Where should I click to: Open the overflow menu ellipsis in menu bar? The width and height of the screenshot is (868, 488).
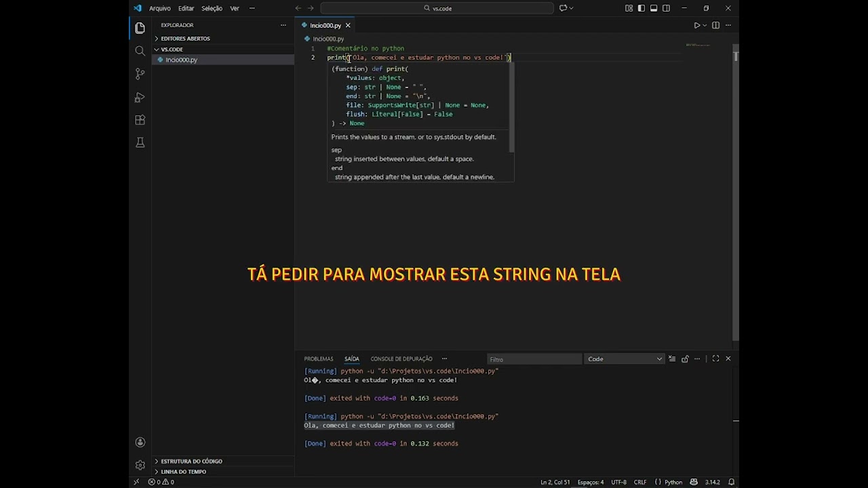[252, 8]
